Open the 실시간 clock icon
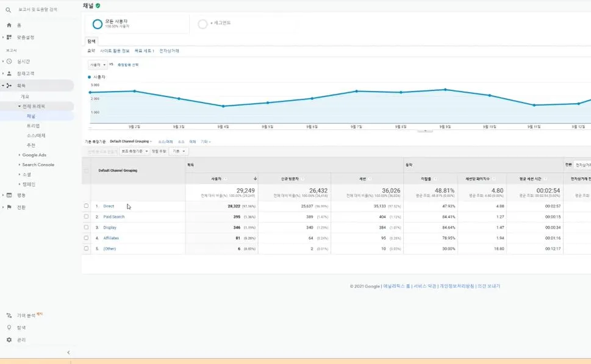The height and width of the screenshot is (364, 591). [x=9, y=62]
